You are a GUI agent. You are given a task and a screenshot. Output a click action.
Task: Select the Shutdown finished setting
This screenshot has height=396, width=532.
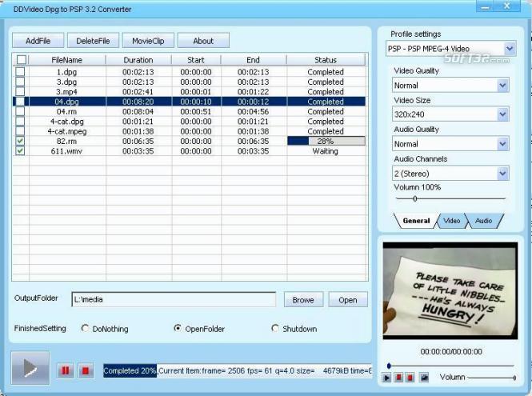pos(275,328)
